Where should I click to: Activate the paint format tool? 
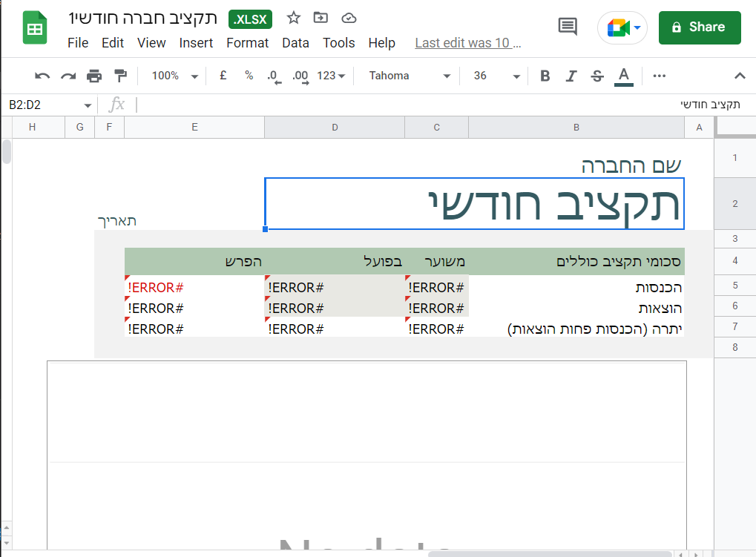coord(120,76)
